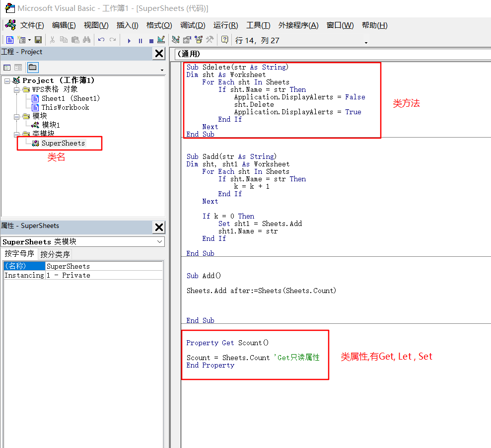
Task: Enable View Code in Project panel
Action: (x=6, y=67)
